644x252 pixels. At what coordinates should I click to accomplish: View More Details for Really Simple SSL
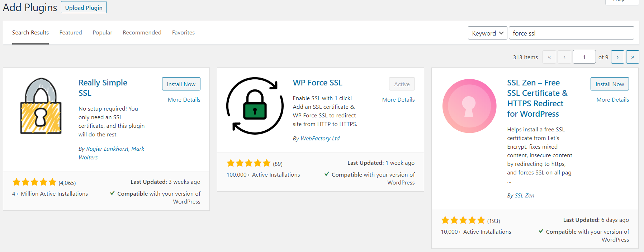(184, 100)
